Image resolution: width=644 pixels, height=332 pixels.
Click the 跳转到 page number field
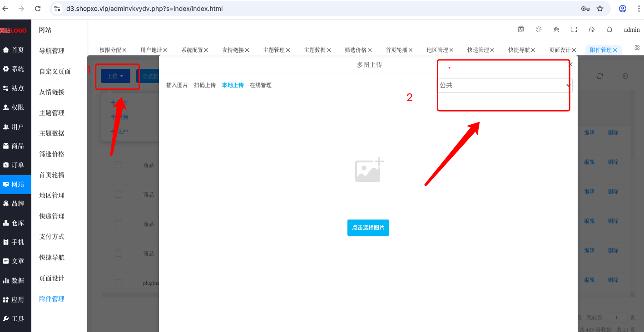coord(616,317)
